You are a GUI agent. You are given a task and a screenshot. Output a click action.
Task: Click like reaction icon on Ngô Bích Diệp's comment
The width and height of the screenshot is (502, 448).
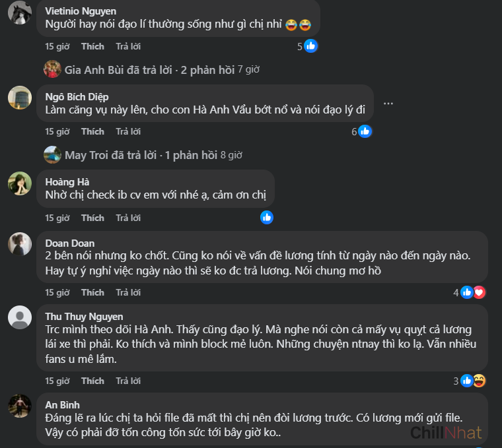point(365,131)
